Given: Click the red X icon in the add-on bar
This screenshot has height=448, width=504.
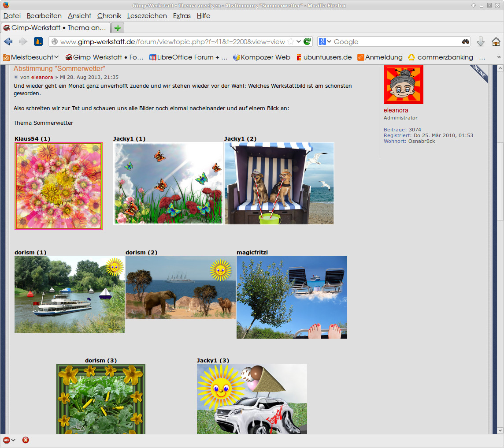Looking at the screenshot, I should tap(26, 440).
